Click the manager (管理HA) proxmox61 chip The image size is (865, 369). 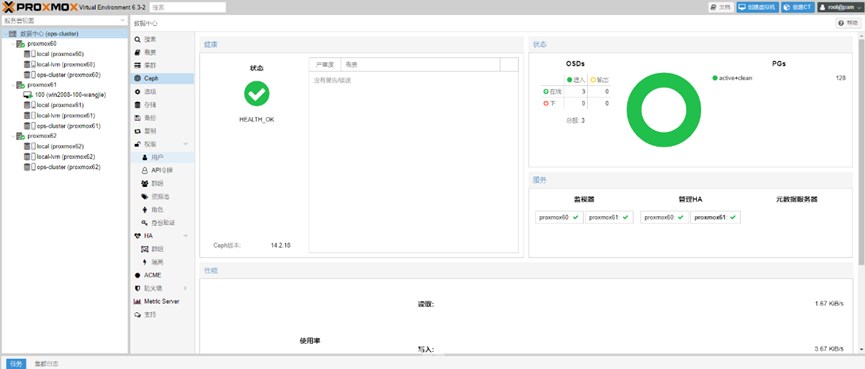716,217
